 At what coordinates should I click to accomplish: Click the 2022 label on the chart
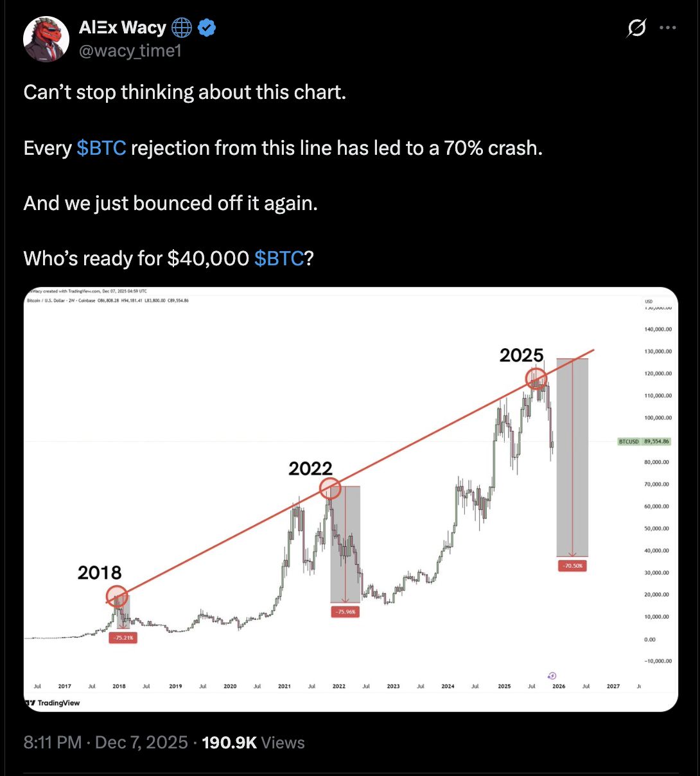(x=311, y=469)
